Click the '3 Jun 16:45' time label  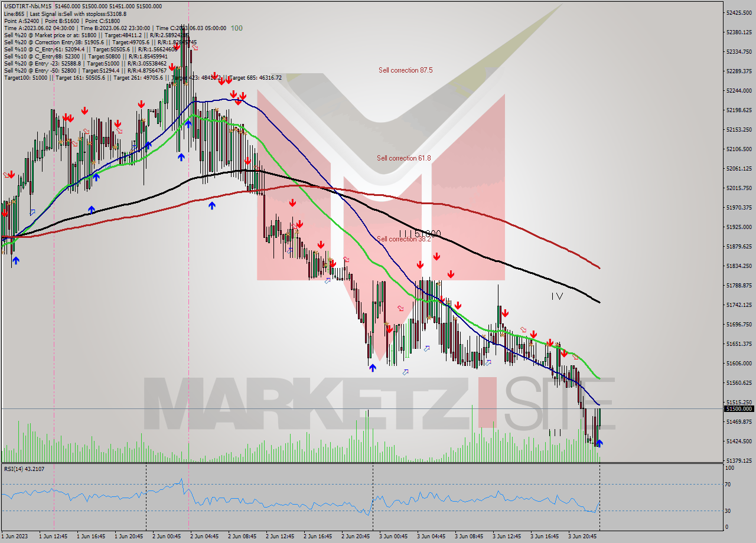point(545,537)
